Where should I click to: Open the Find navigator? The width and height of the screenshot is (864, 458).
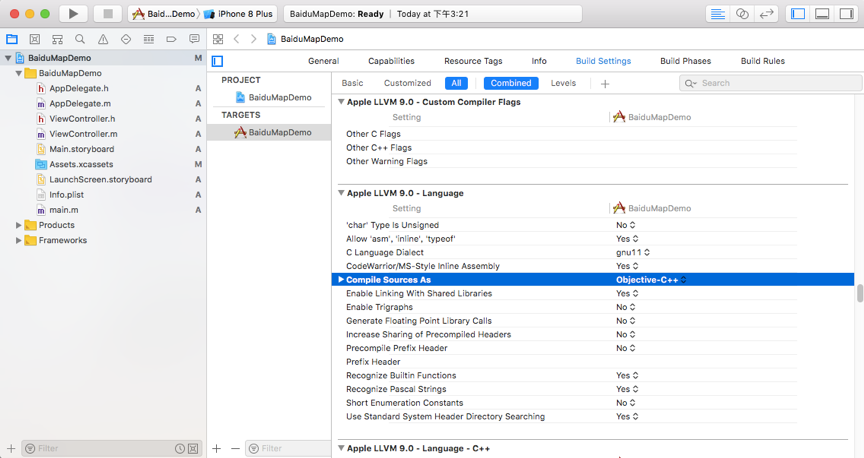coord(80,39)
